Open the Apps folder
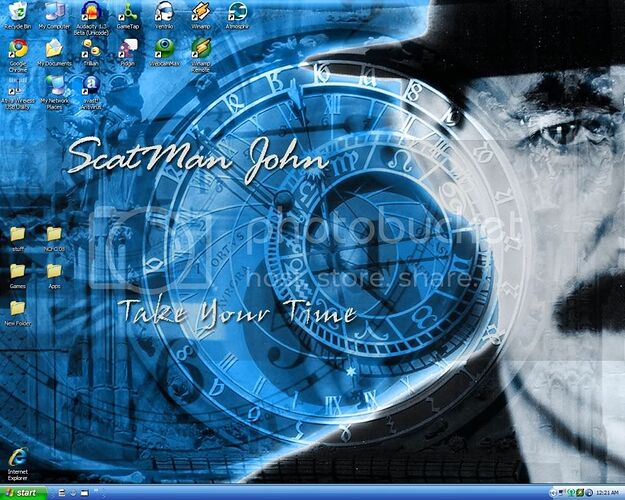Viewport: 625px width, 500px height. point(54,271)
